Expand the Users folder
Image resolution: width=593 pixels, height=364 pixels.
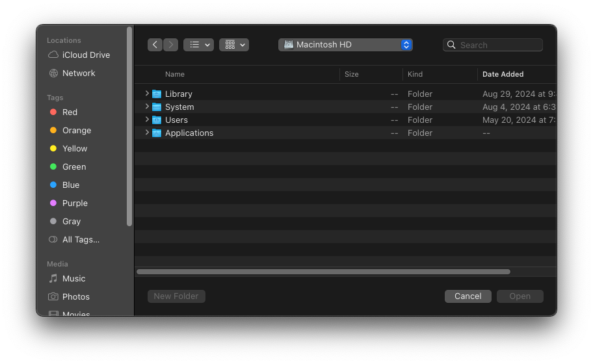[x=147, y=120]
